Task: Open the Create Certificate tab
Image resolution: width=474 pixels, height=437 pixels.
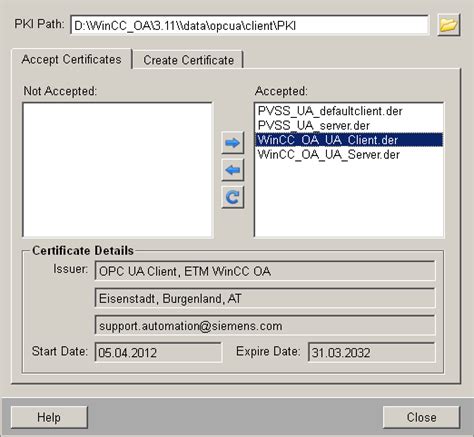Action: pyautogui.click(x=188, y=60)
